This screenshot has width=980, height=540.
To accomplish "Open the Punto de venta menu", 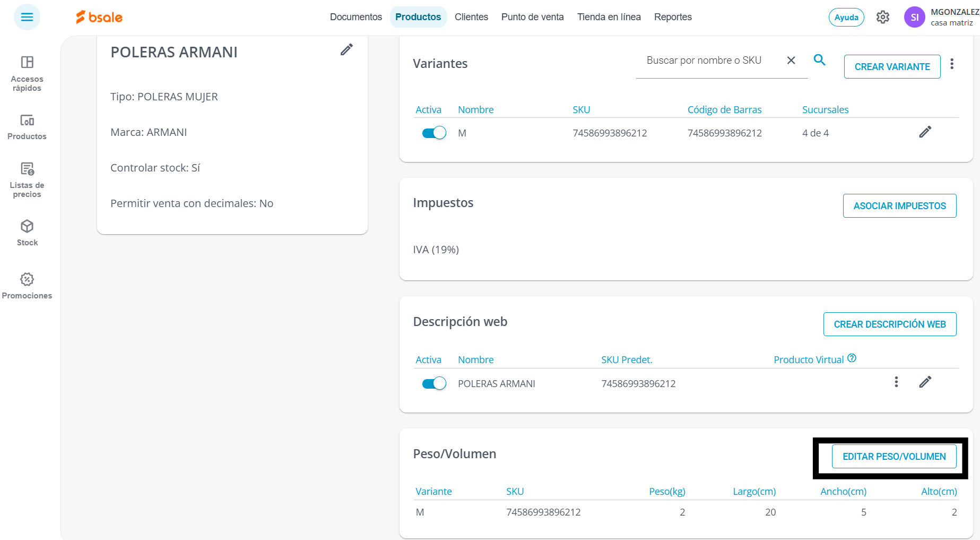I will point(533,17).
